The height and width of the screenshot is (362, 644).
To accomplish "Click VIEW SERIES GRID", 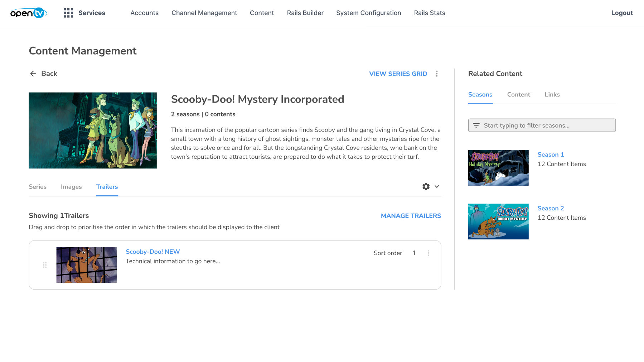I will (x=398, y=74).
